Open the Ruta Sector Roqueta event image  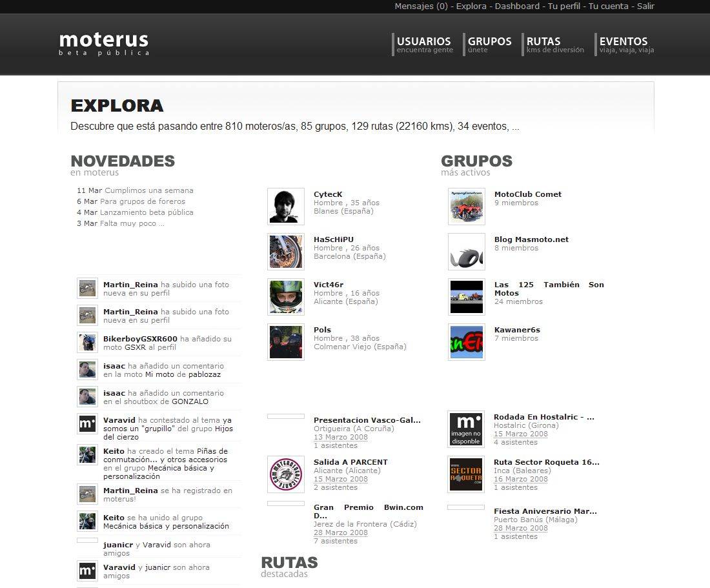[466, 474]
